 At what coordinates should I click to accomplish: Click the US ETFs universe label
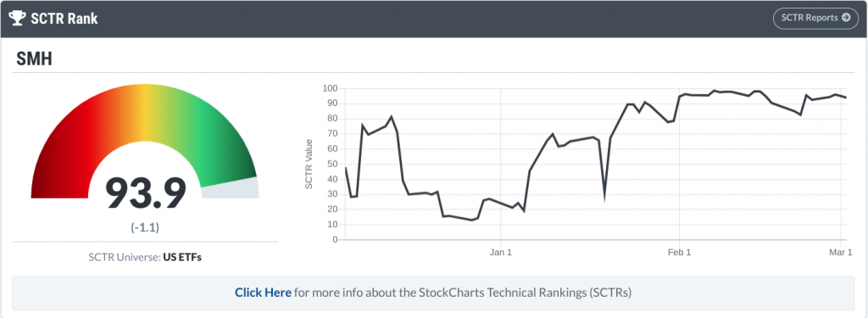182,258
